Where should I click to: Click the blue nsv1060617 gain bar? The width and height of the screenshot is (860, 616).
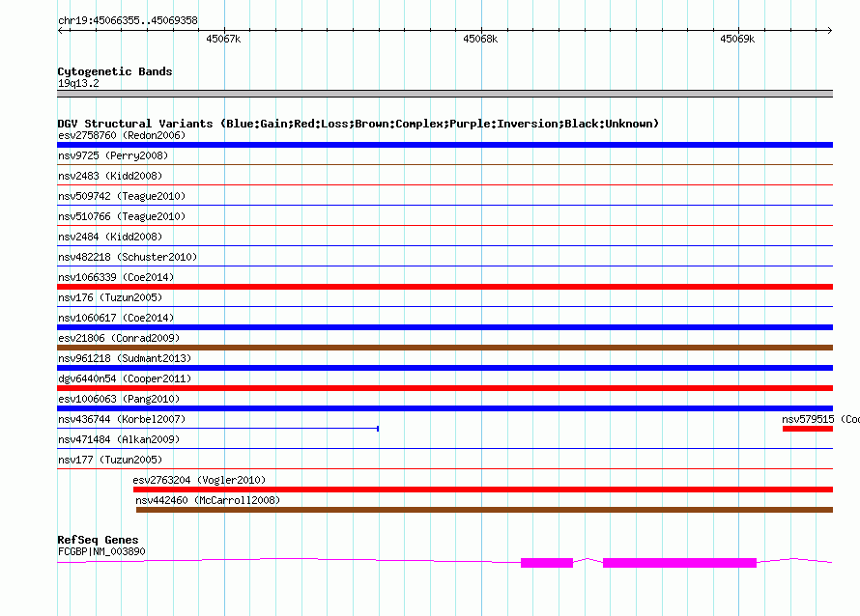tap(444, 327)
